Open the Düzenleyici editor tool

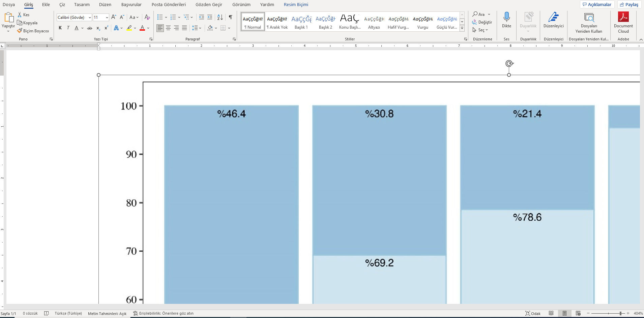pyautogui.click(x=554, y=20)
